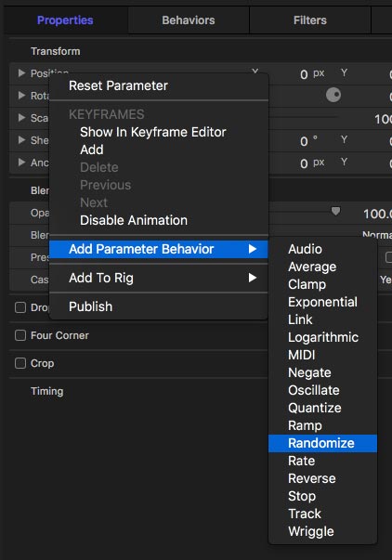Expand the Position disclosure triangle
The image size is (392, 560).
tap(21, 73)
